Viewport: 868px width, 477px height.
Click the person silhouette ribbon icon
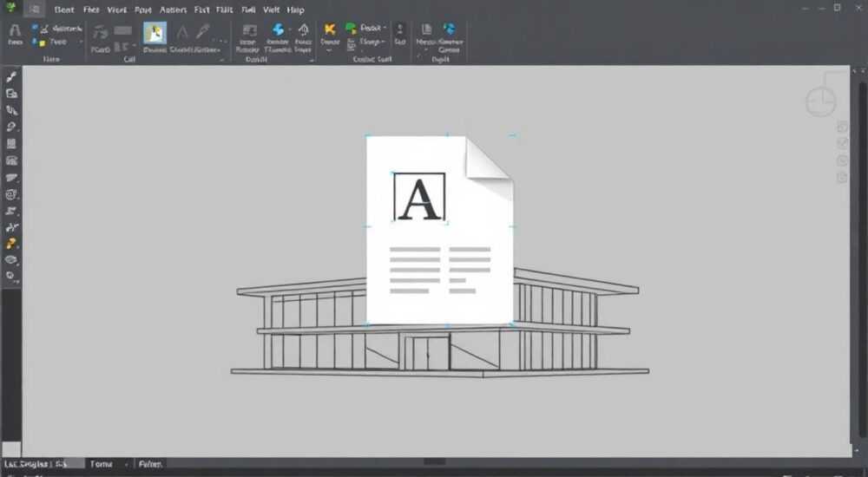pyautogui.click(x=400, y=29)
